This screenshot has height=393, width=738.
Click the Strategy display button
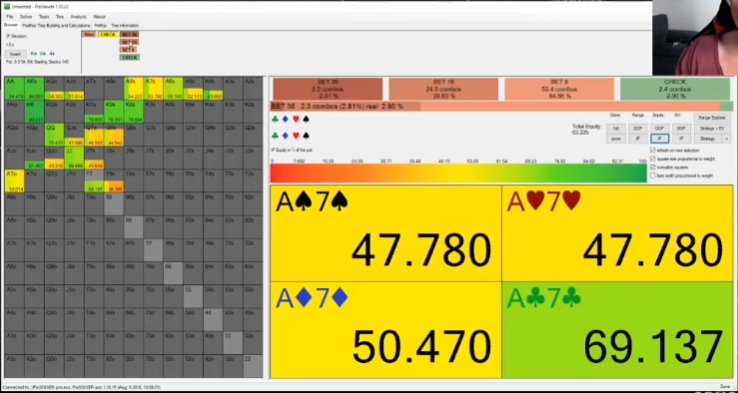tap(707, 139)
